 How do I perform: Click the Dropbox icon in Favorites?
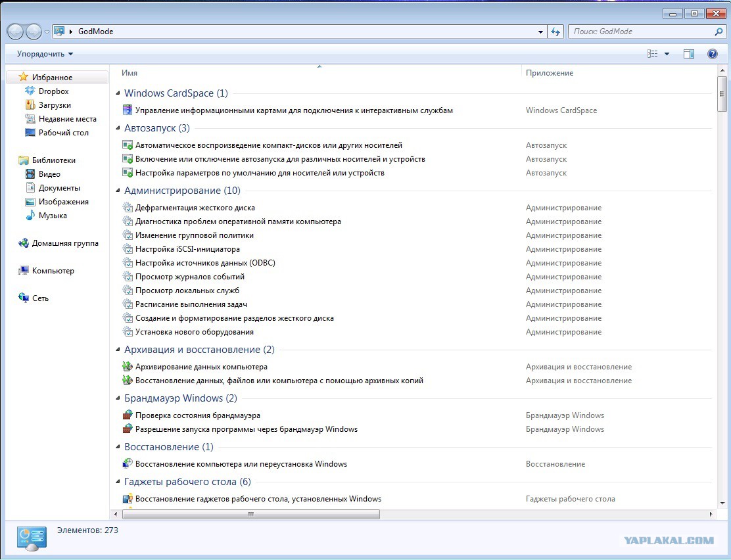click(x=30, y=91)
